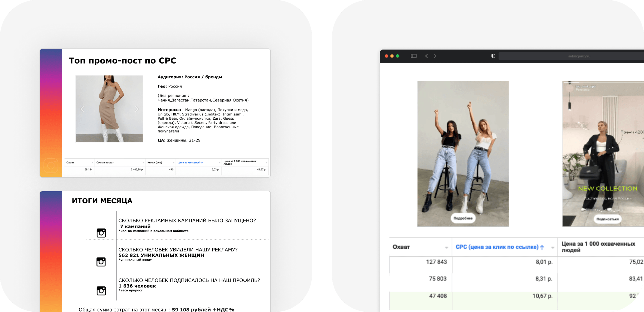Show previous photo of beige dress

pyautogui.click(x=82, y=109)
